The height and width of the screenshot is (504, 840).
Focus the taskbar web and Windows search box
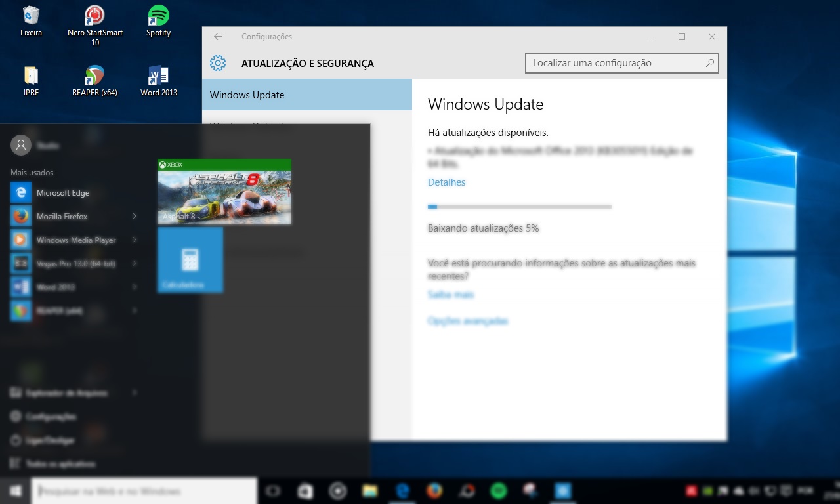pos(144,491)
